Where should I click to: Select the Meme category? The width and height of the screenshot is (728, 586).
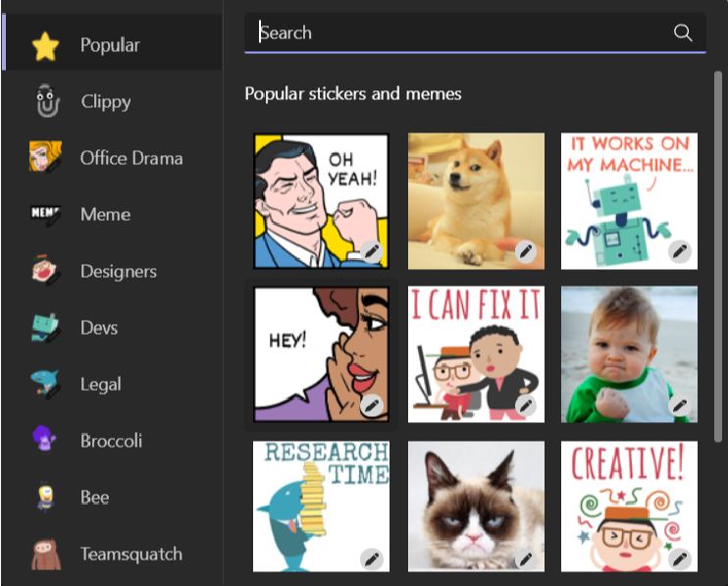(113, 214)
